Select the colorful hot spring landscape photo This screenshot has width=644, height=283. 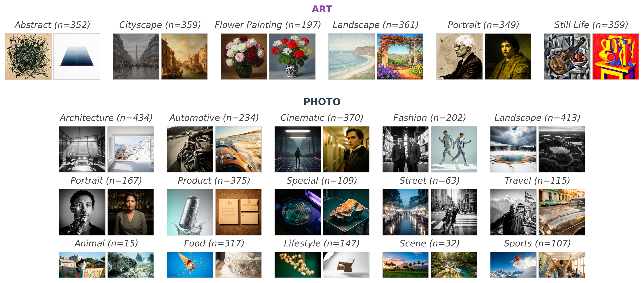pyautogui.click(x=513, y=149)
